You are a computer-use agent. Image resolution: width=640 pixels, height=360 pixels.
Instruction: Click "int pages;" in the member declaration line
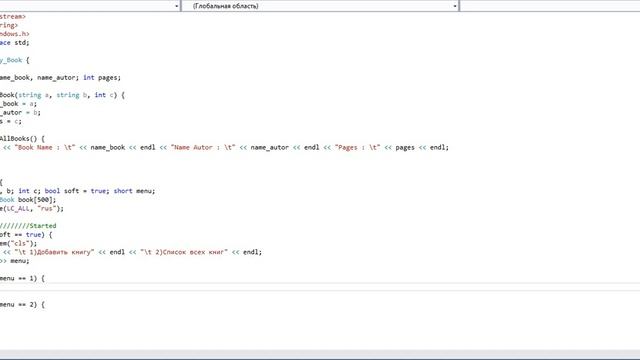click(x=102, y=78)
